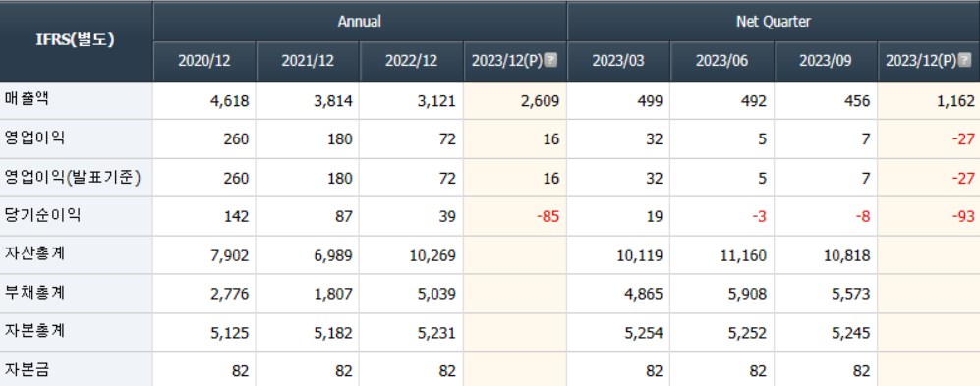Click help icon beside Net Quarter 2023/12(P)
Image resolution: width=980 pixels, height=386 pixels.
click(965, 60)
